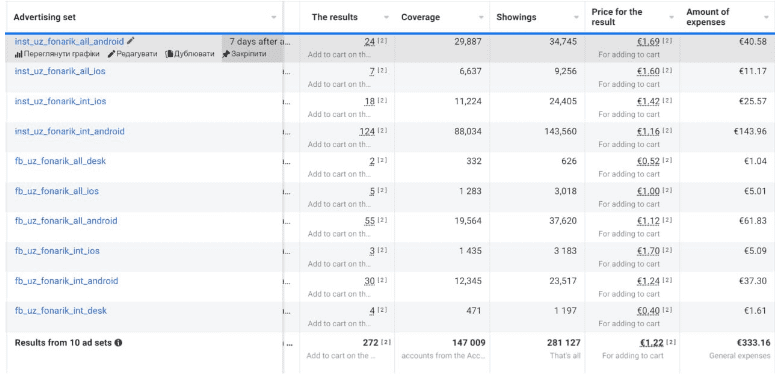Open the Advertising set column dropdown arrow
This screenshot has width=781, height=374.
[273, 17]
